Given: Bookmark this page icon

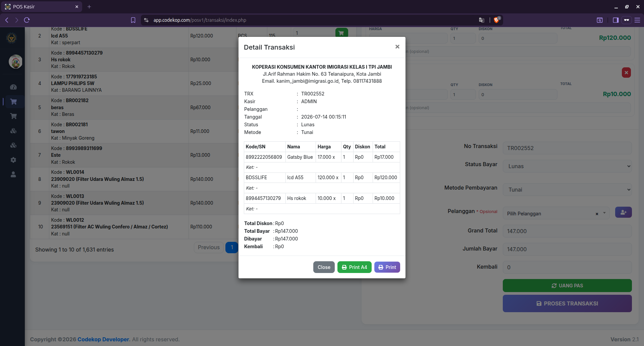Looking at the screenshot, I should click(133, 20).
